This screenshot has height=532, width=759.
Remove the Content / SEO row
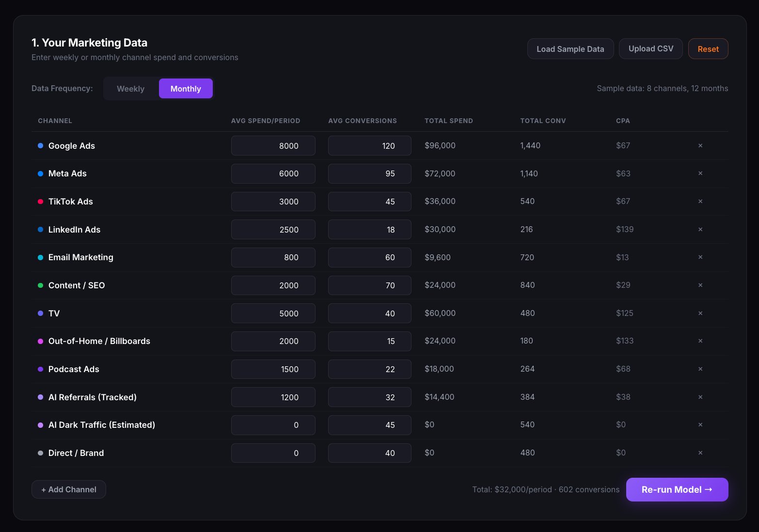click(700, 285)
